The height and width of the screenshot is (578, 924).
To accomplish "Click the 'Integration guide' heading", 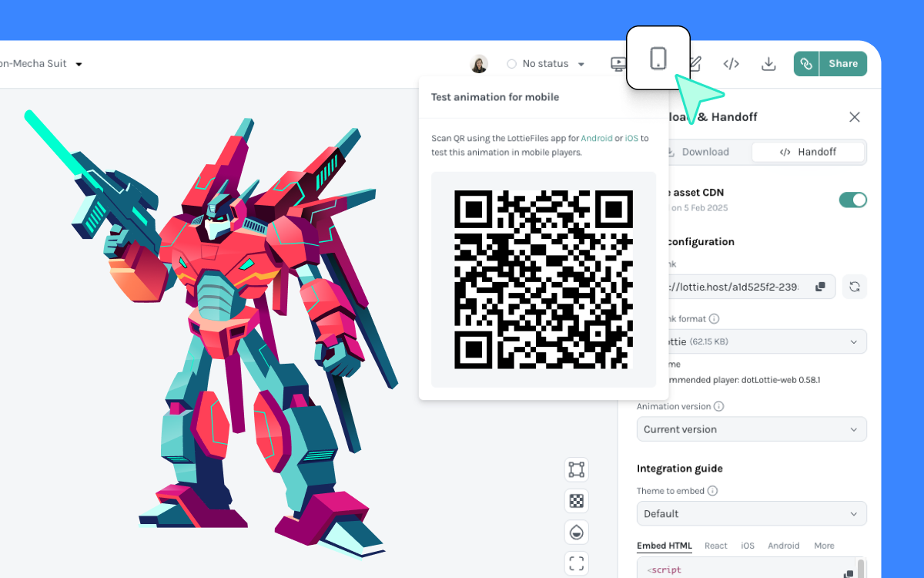I will point(680,469).
